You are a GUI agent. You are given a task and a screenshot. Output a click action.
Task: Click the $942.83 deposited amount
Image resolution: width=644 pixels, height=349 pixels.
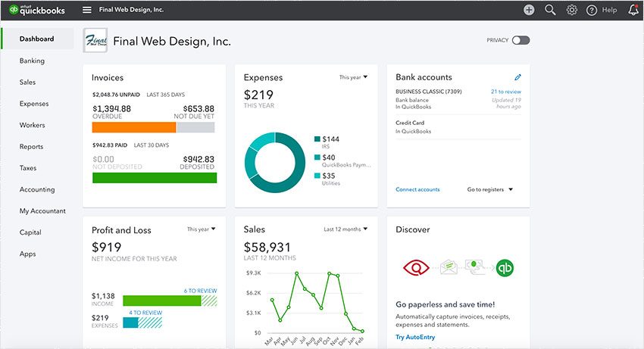pos(199,159)
